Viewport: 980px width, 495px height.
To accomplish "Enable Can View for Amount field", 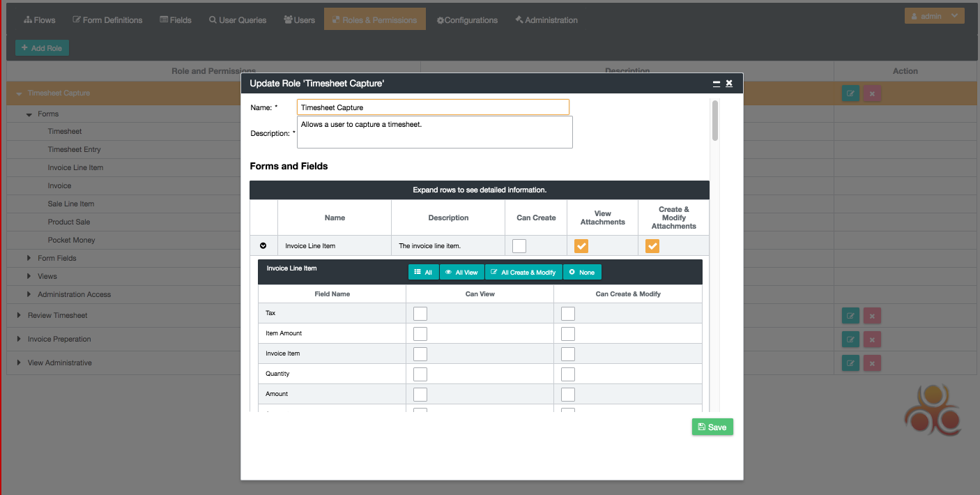I will pos(420,395).
